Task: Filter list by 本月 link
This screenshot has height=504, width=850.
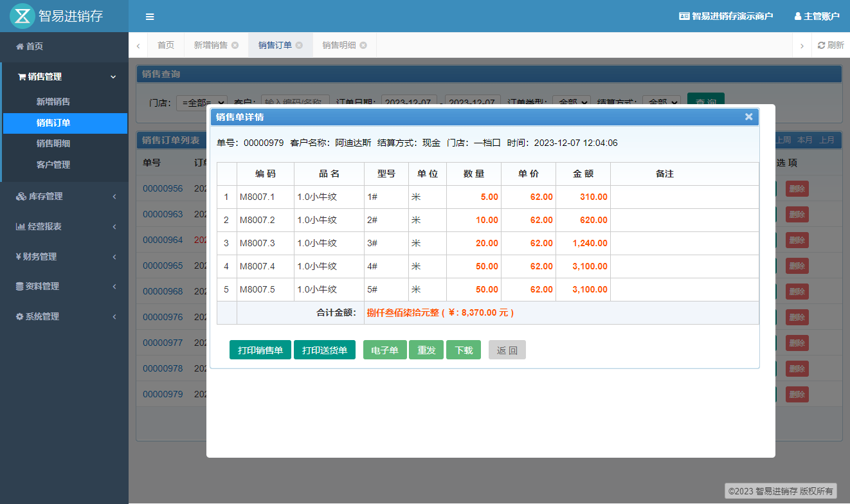Action: coord(805,140)
